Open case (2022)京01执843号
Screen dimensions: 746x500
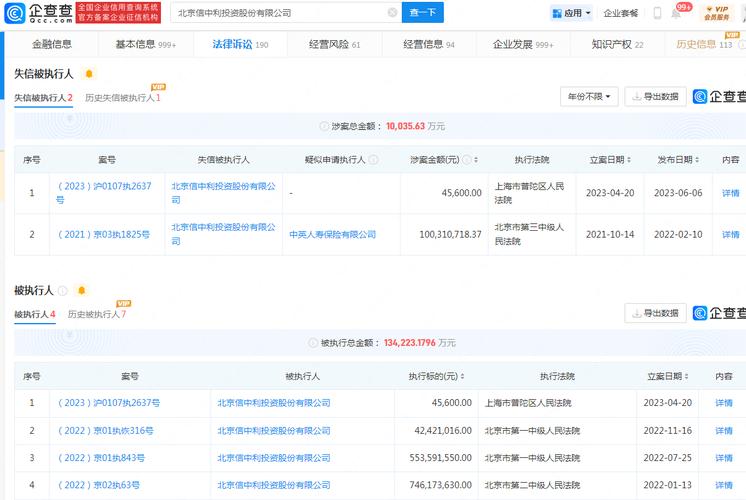(x=101, y=458)
